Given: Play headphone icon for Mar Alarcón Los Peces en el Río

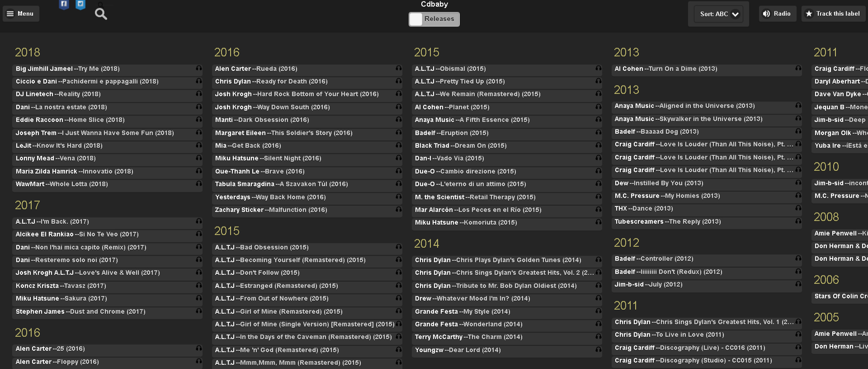Looking at the screenshot, I should 599,209.
